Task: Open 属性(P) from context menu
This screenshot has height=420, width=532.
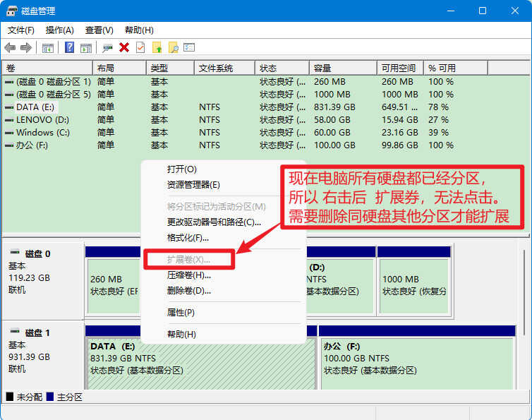Action: click(x=181, y=313)
